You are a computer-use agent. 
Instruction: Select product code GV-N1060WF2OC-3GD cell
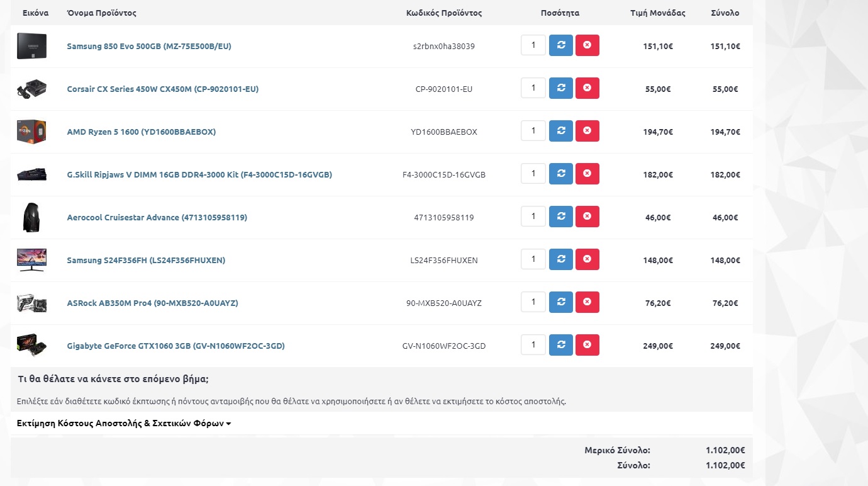point(444,346)
